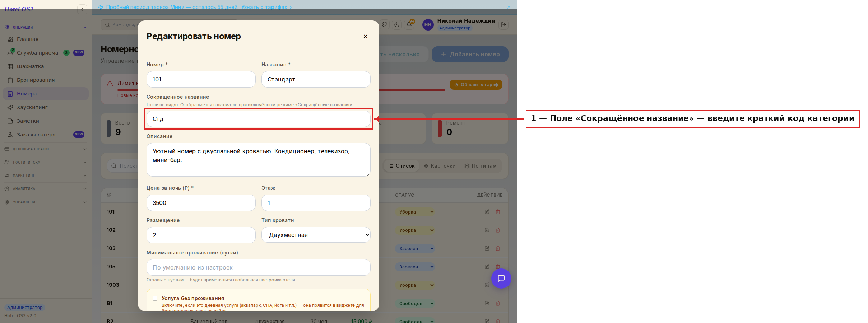Click the Добавить номер button

point(470,54)
